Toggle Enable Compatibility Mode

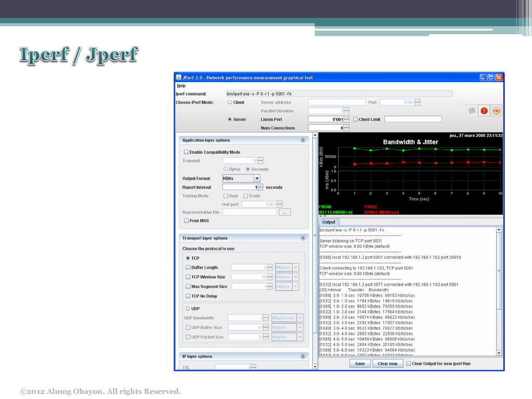pos(186,152)
